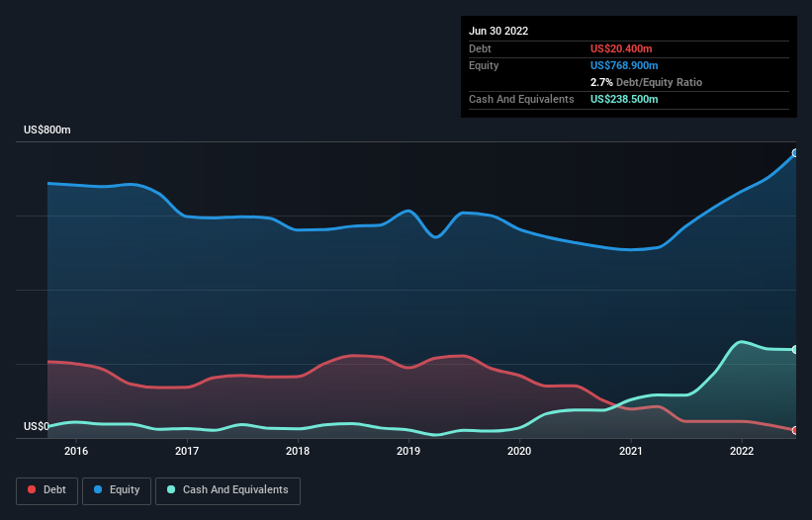812x520 pixels.
Task: Click Cash And Equivalents label in tooltip
Action: click(521, 99)
